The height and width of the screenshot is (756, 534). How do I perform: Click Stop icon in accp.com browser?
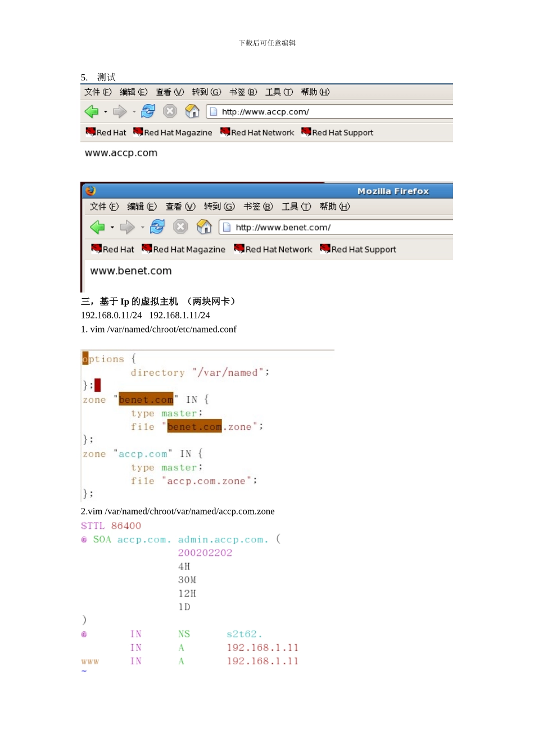170,111
